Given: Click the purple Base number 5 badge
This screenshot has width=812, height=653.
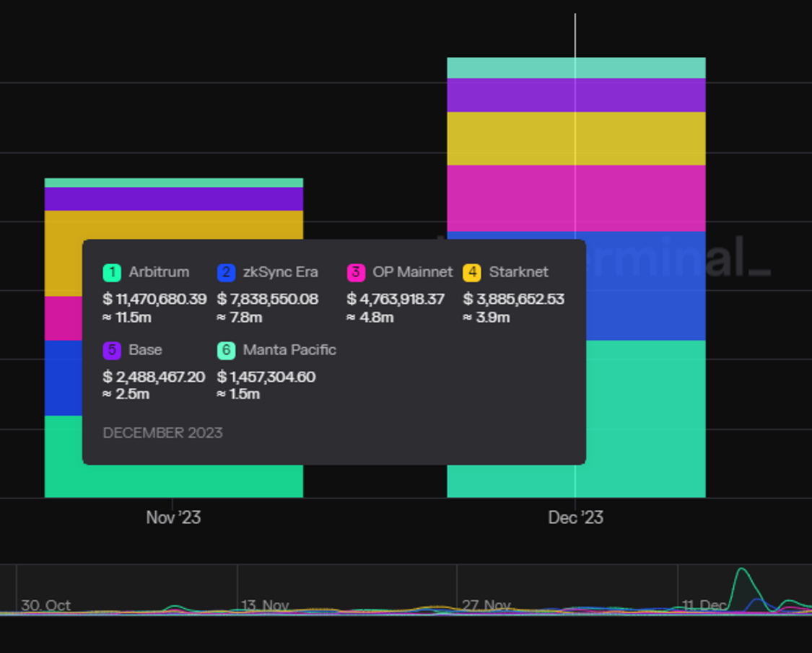Looking at the screenshot, I should click(x=112, y=351).
